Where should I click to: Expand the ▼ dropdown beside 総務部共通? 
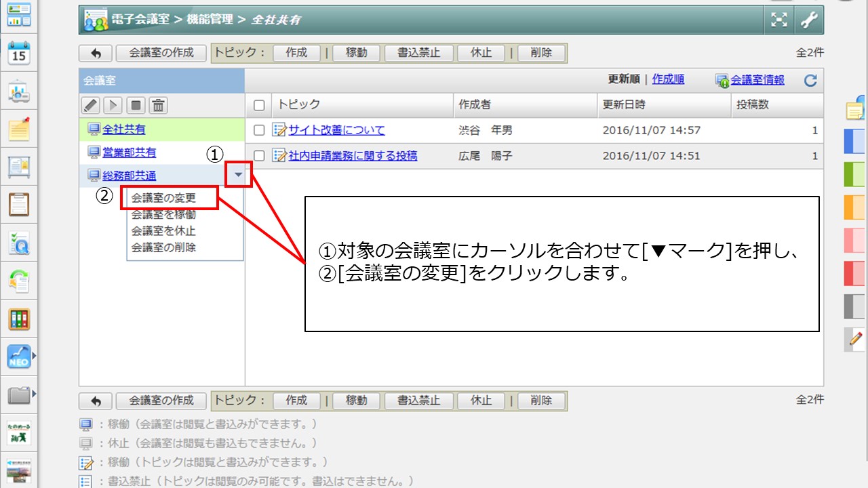[238, 175]
